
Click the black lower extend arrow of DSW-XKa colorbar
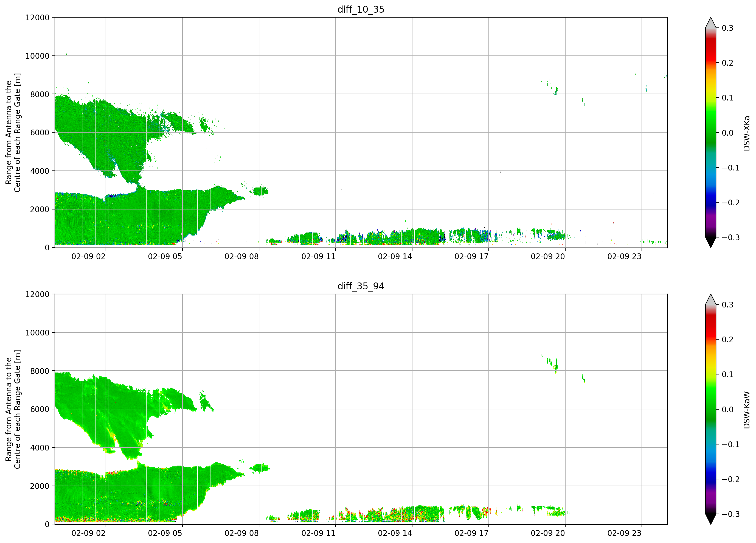[x=711, y=242]
